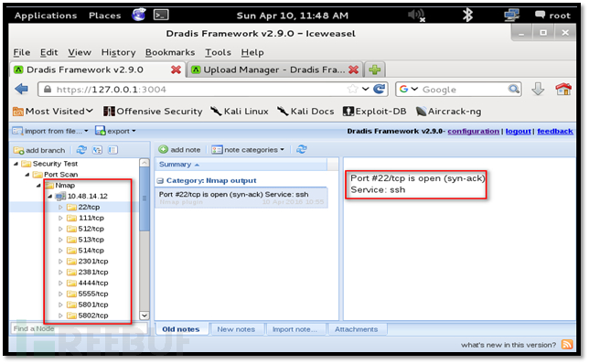Screen dimensions: 589x364
Task: Open the search engine selector dropdown
Action: pyautogui.click(x=409, y=89)
